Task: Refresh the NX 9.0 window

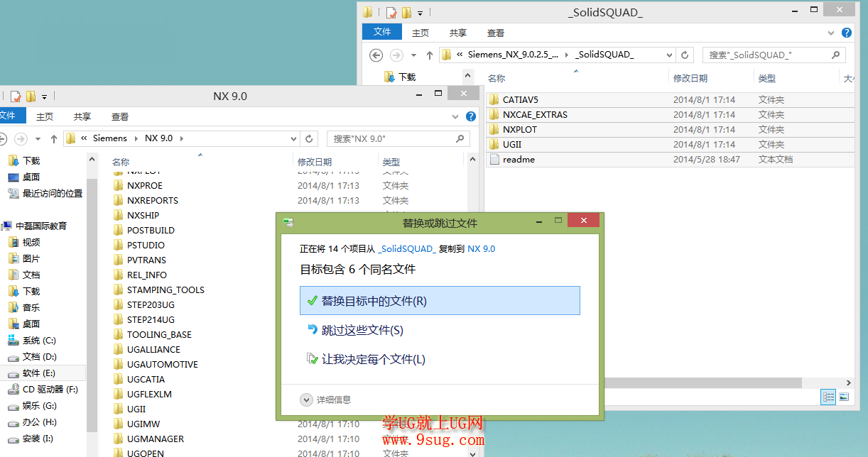Action: point(309,138)
